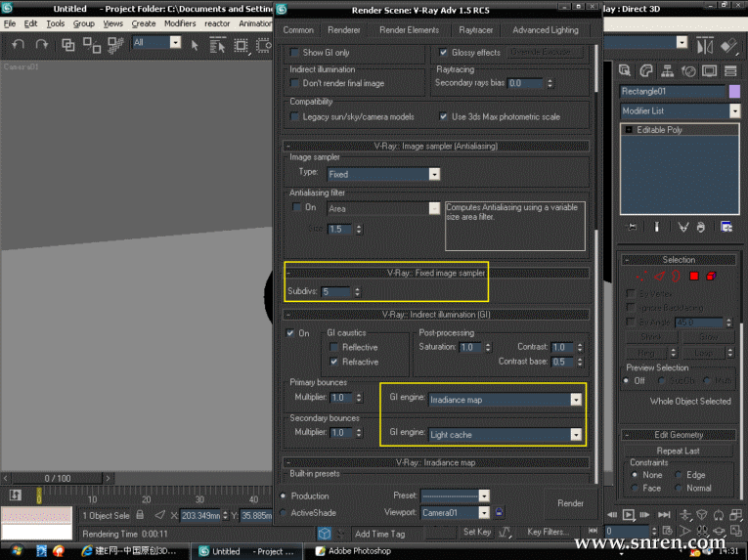Image resolution: width=748 pixels, height=560 pixels.
Task: Click the Mirror tool icon
Action: pyautogui.click(x=705, y=46)
